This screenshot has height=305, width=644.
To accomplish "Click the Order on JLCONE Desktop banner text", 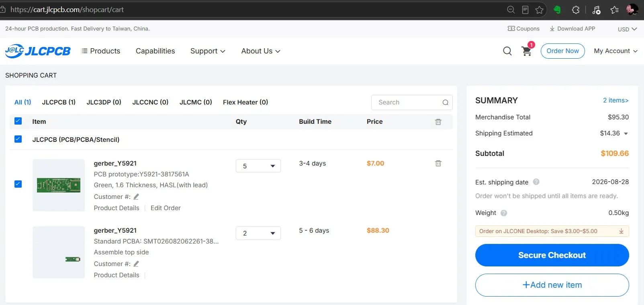I will coord(538,231).
